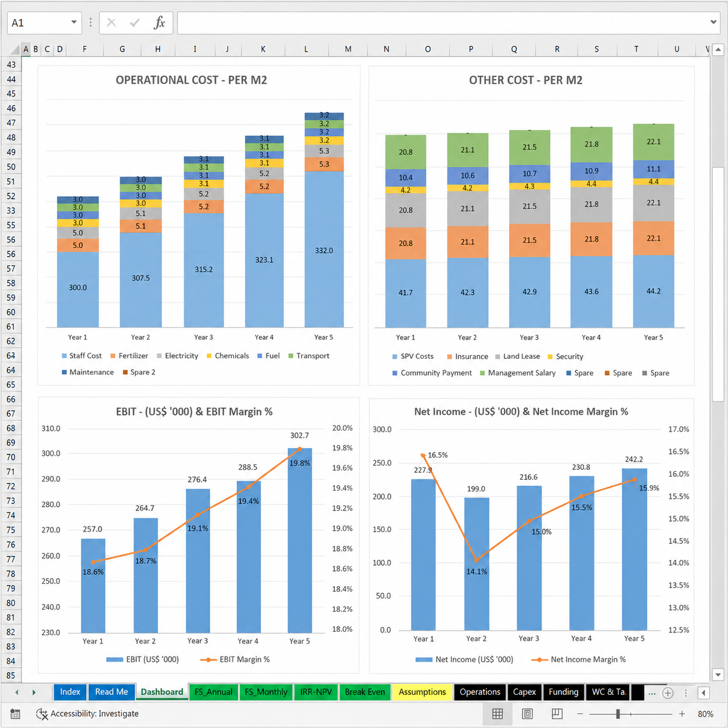
Task: Click the zoom slider handle
Action: pos(618,713)
